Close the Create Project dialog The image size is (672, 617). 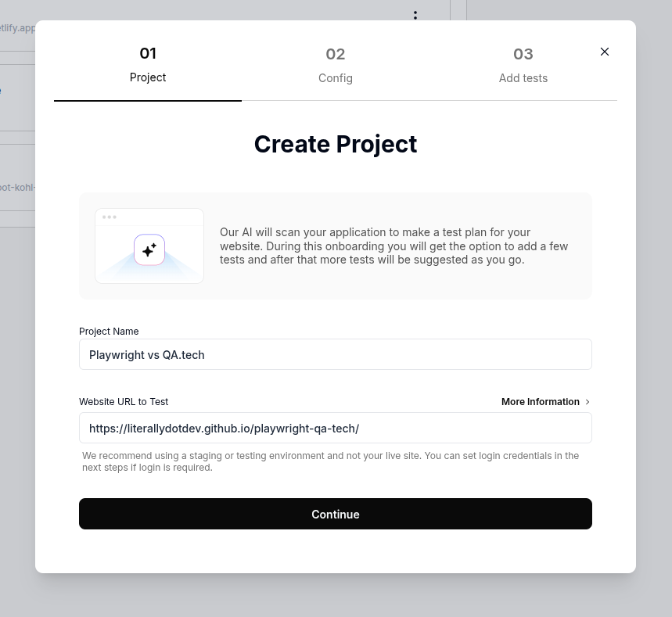tap(605, 52)
